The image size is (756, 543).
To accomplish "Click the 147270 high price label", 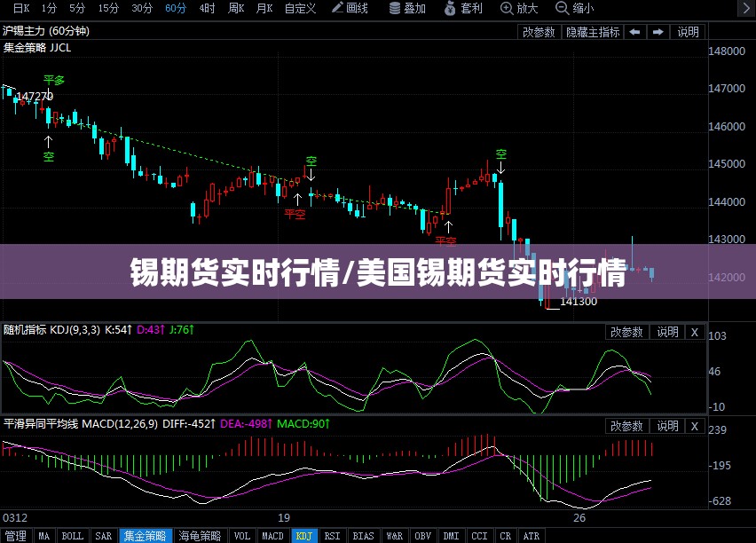I will 35,97.
